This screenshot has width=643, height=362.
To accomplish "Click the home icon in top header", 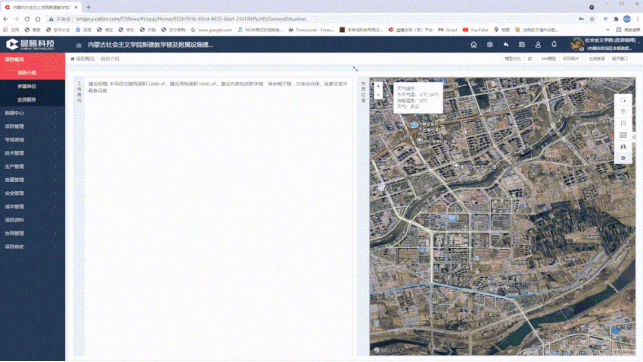I will click(474, 45).
